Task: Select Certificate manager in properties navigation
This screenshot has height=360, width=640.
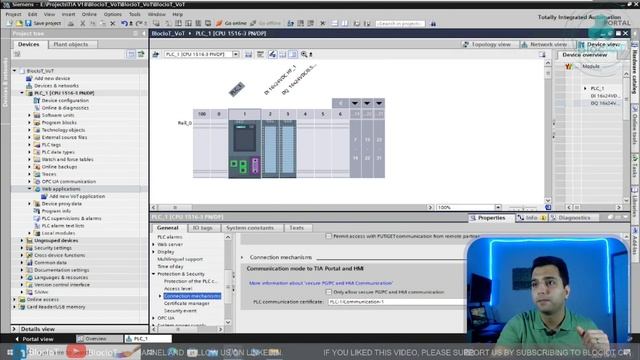Action: pos(187,303)
